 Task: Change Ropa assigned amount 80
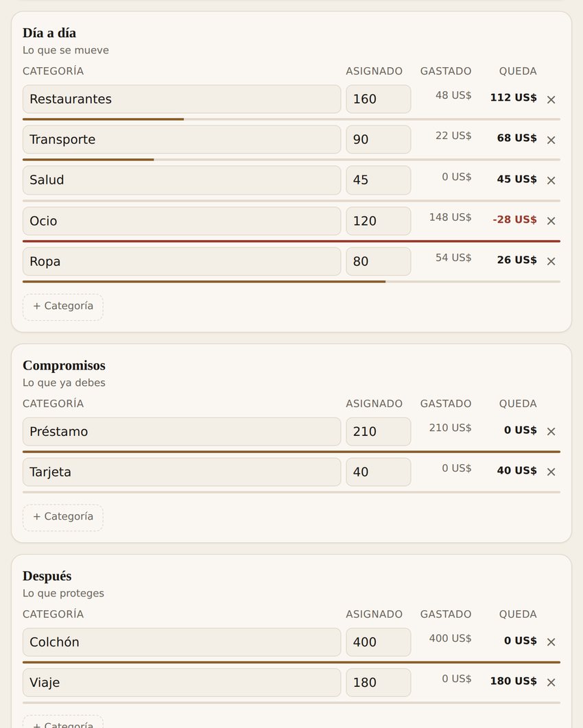(378, 261)
